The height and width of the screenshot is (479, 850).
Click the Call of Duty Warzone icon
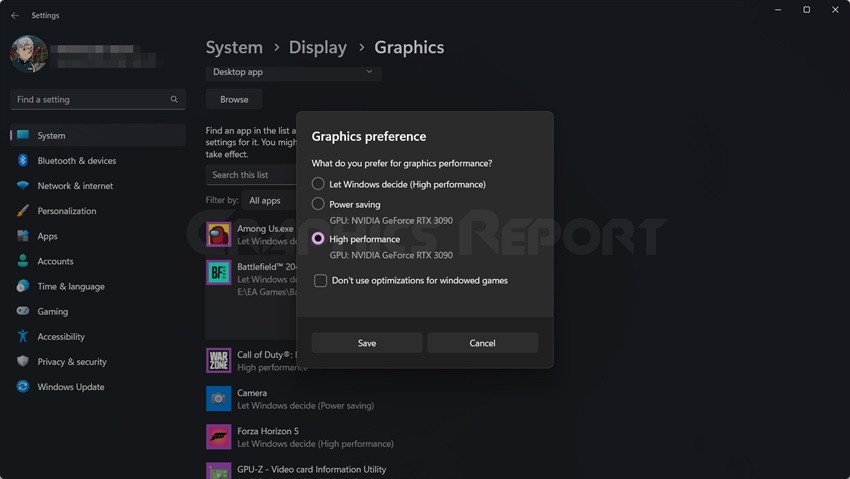218,360
